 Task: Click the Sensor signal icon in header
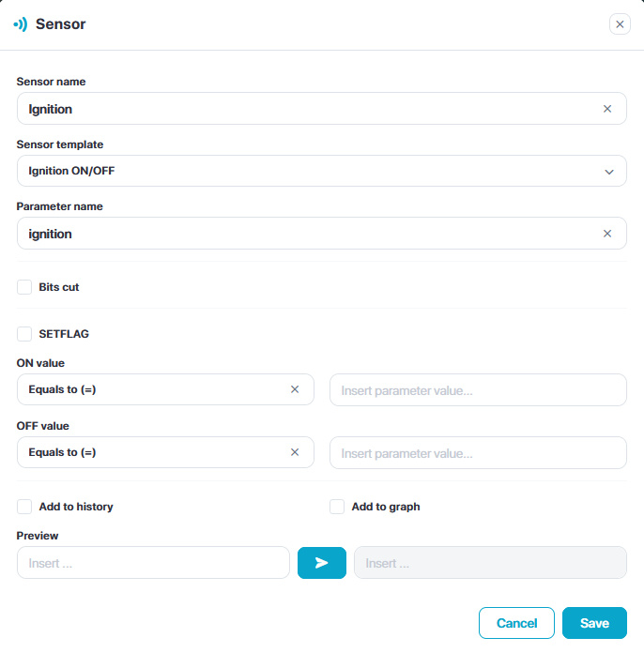click(x=21, y=24)
